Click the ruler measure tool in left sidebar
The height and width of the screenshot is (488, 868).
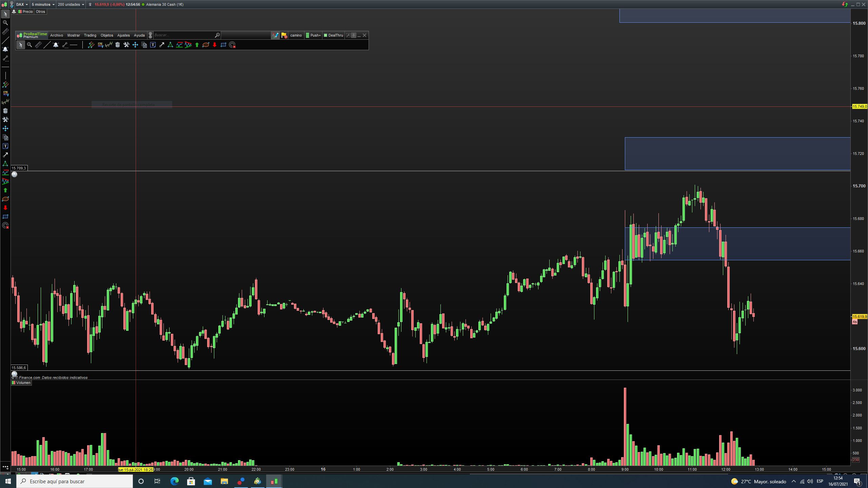click(5, 32)
